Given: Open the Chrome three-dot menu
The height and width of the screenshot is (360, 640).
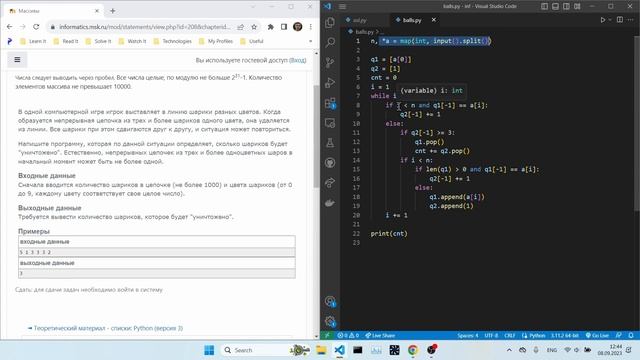Looking at the screenshot, I should coord(311,27).
